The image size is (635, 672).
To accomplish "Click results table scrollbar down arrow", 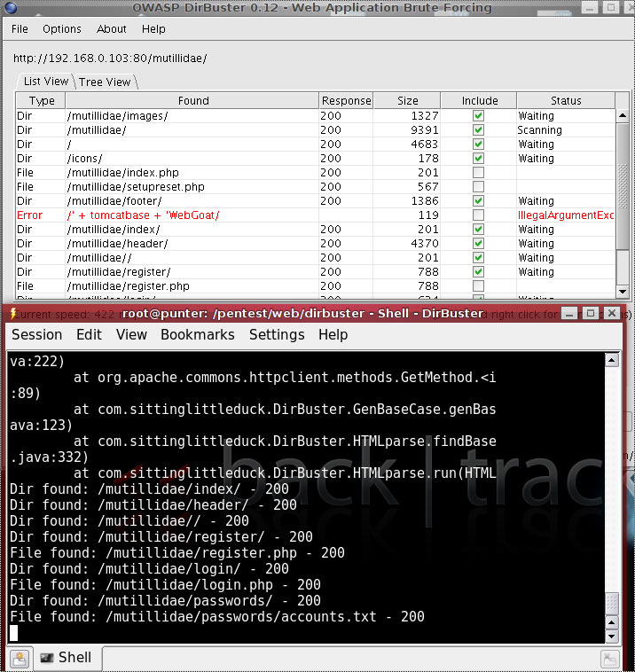I will pos(623,292).
